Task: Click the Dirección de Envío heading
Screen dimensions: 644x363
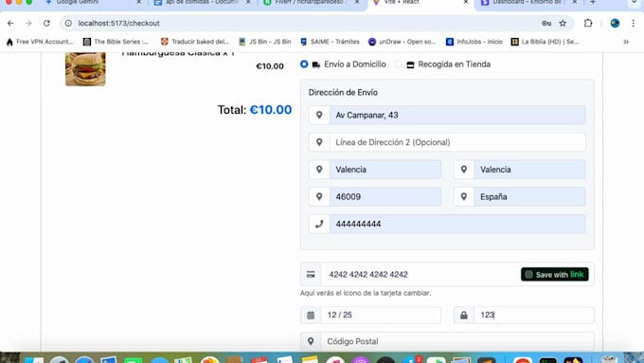Action: pos(343,93)
